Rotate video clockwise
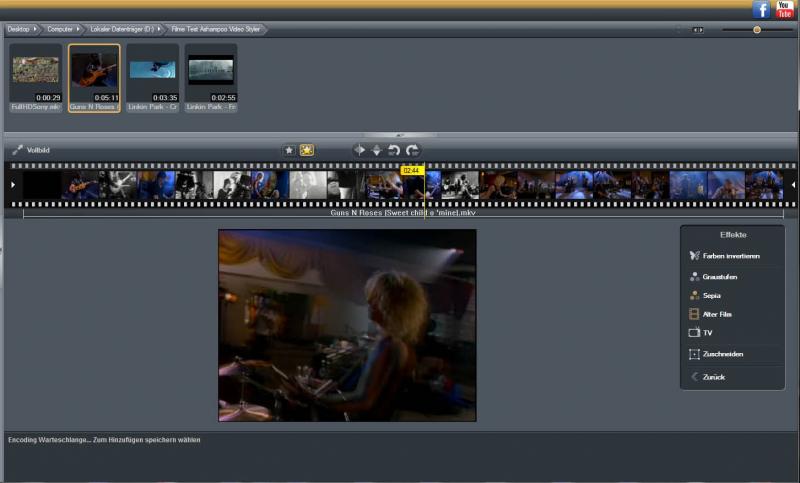Image resolution: width=800 pixels, height=483 pixels. 412,150
